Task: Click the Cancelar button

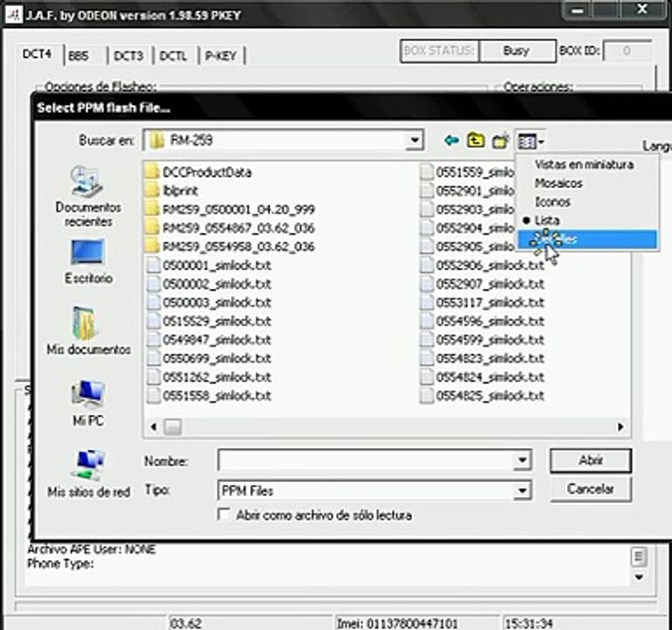Action: pyautogui.click(x=591, y=489)
